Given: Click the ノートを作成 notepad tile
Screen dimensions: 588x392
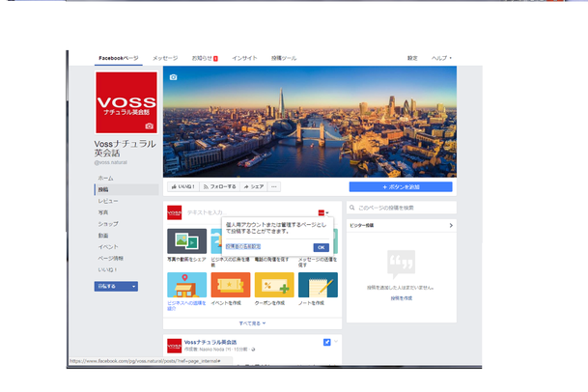Looking at the screenshot, I should 318,285.
